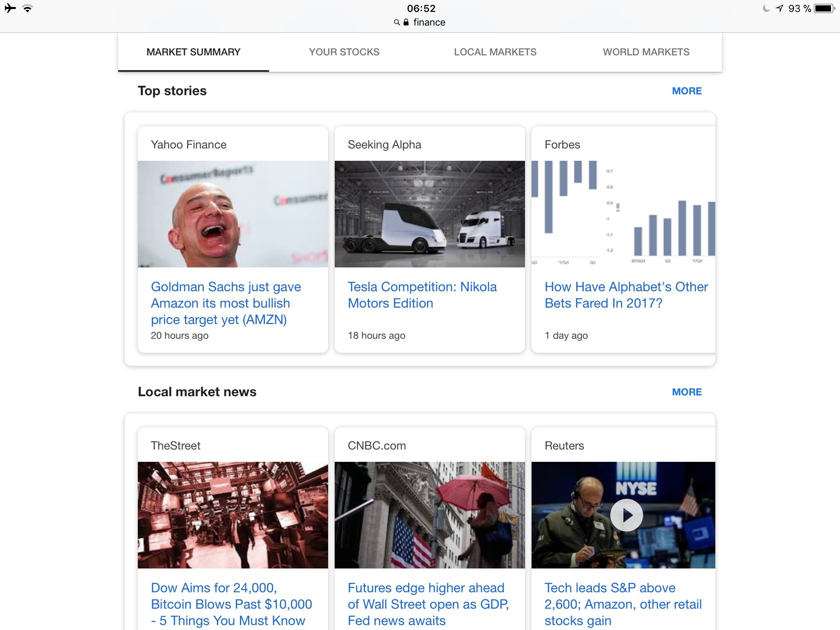840x630 pixels.
Task: Tap the Forbes source label
Action: (x=562, y=145)
